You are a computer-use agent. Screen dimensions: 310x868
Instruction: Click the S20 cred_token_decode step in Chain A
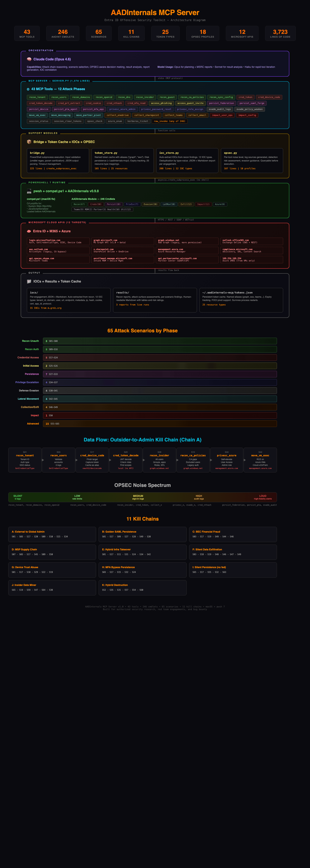point(126,460)
